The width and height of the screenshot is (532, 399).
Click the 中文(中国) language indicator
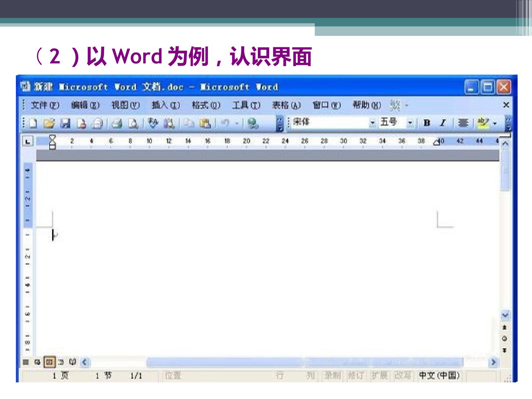(439, 376)
